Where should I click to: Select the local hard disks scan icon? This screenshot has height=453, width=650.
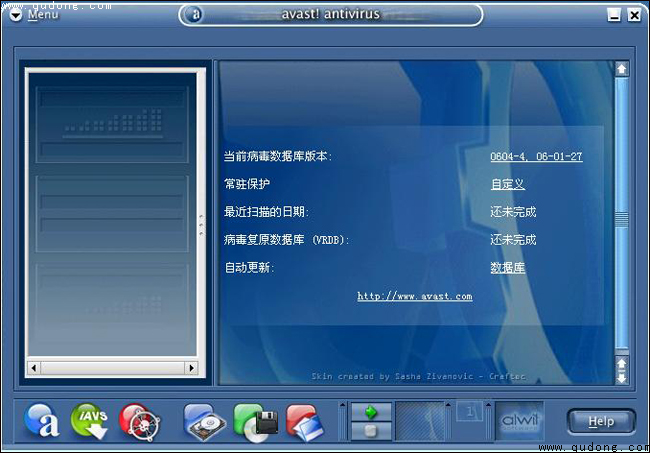click(x=204, y=421)
